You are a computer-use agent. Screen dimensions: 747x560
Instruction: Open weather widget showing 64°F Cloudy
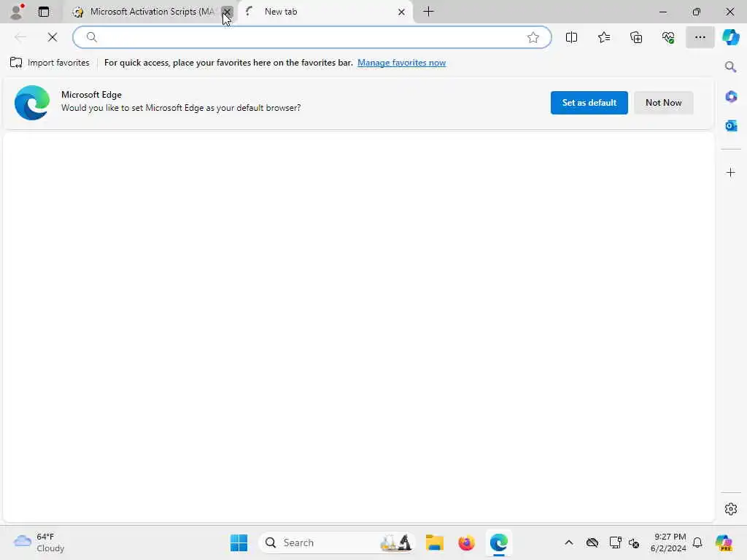point(39,542)
